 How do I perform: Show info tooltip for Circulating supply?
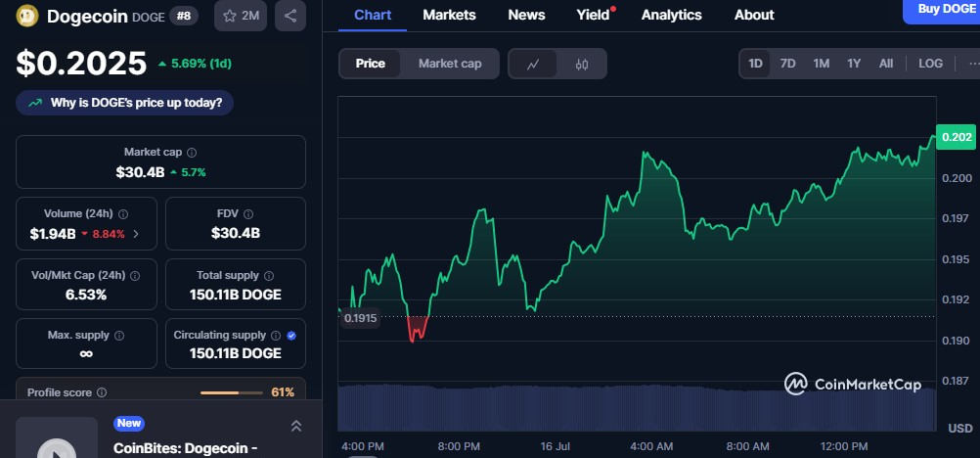(276, 336)
